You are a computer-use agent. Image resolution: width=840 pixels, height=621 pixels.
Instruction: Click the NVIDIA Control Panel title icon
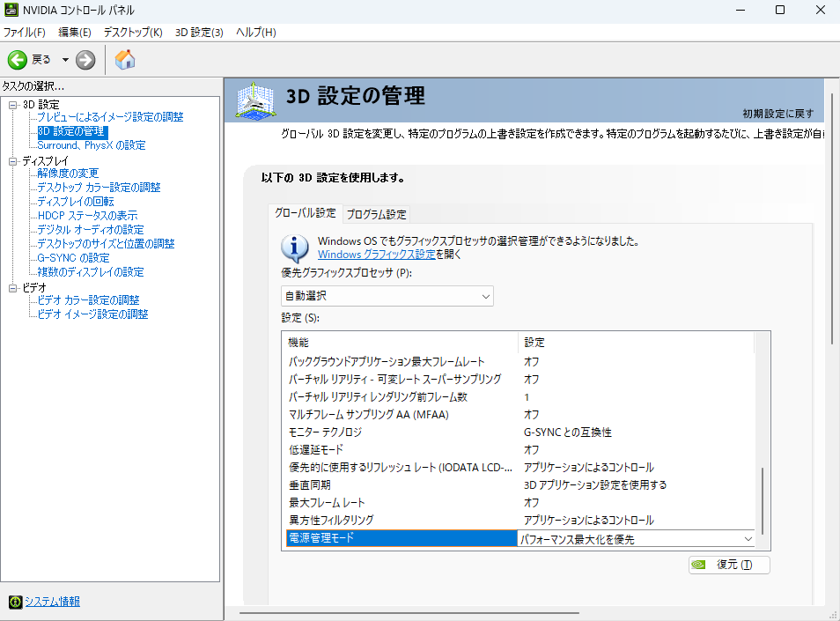11,10
